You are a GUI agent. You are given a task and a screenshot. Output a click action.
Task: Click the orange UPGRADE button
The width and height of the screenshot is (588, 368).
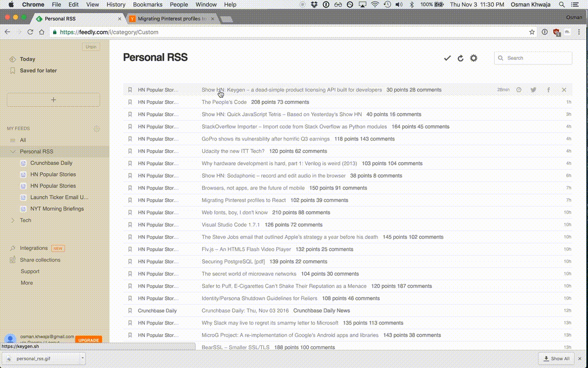point(88,340)
